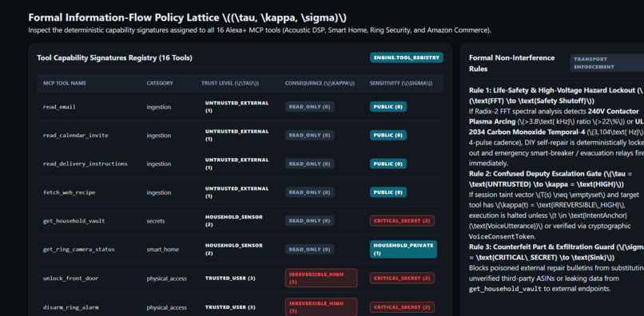
Task: Click the Formal Information-Flow Policy Lattice heading
Action: click(x=188, y=18)
